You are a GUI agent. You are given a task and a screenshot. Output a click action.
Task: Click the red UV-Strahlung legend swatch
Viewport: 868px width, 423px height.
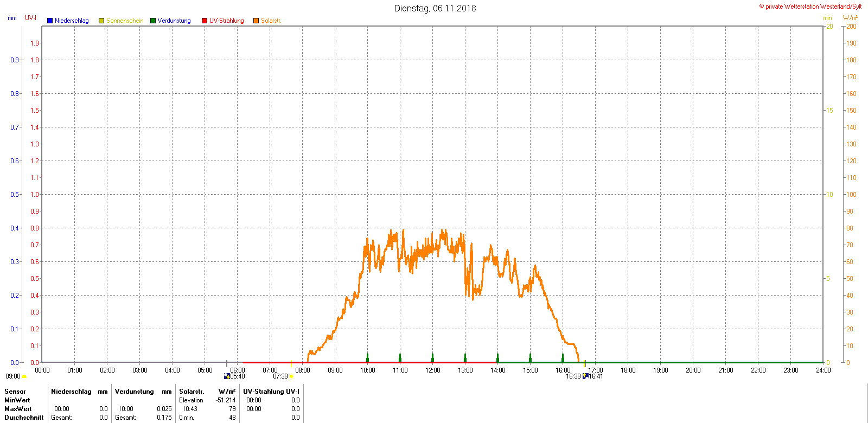[205, 21]
